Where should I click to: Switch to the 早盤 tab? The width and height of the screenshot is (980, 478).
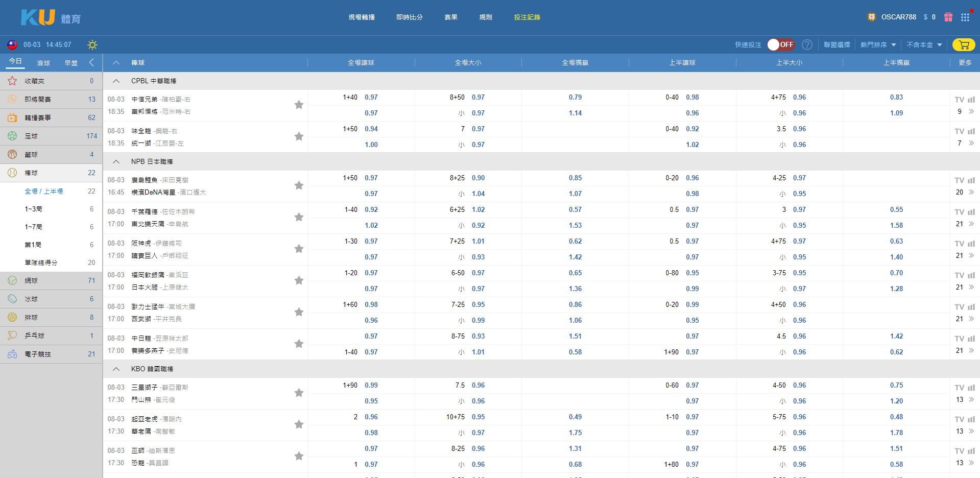[x=71, y=63]
